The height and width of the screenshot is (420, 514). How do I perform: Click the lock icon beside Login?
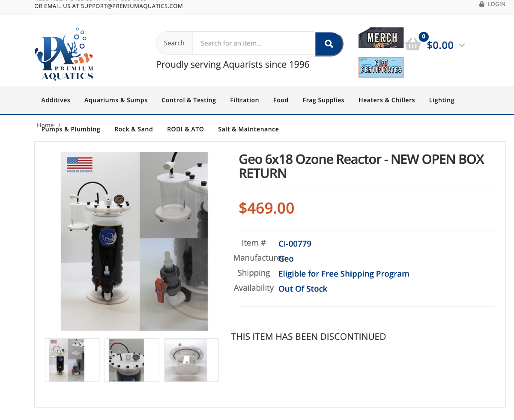click(x=482, y=4)
